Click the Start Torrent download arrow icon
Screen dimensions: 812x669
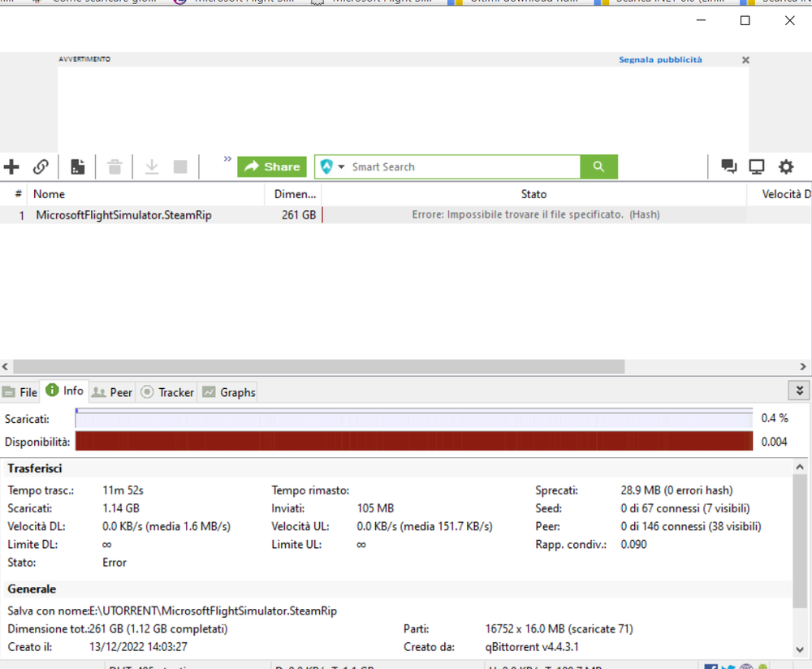pos(152,166)
